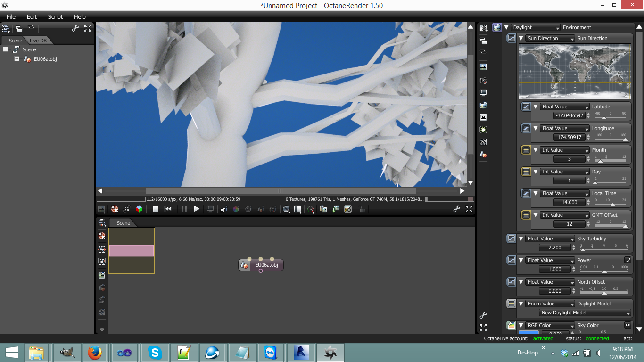Select the Scene tab in graph editor
Screen dimensions: 644x362
pos(124,223)
